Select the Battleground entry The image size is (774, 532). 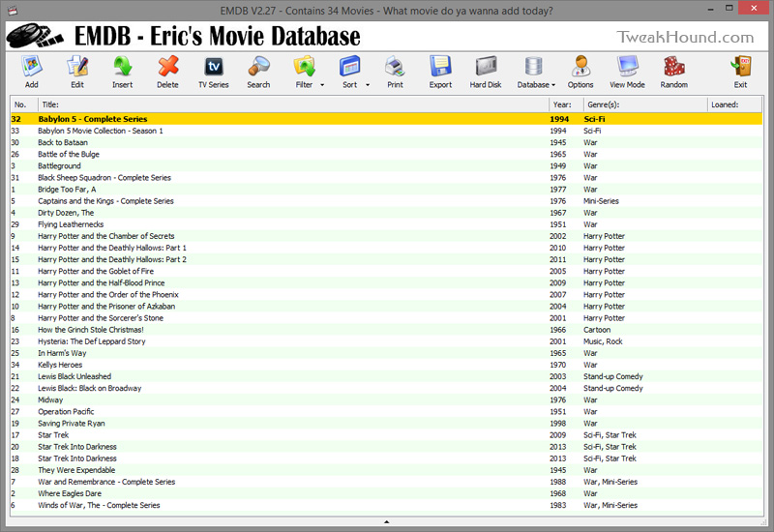point(386,165)
